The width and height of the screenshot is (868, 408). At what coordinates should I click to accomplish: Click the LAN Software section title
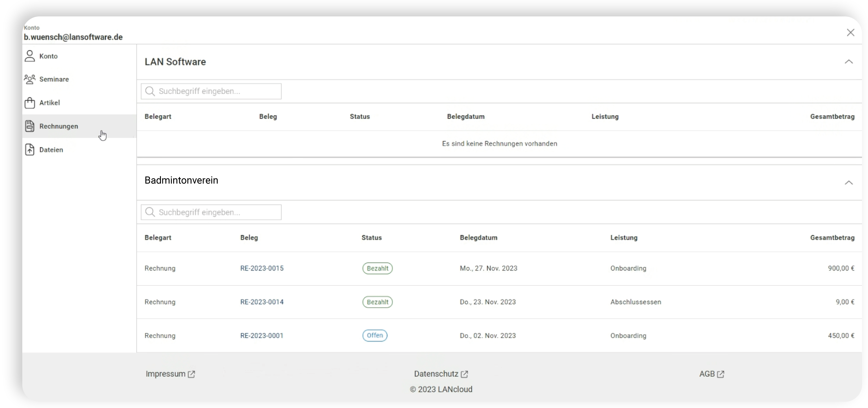coord(175,62)
